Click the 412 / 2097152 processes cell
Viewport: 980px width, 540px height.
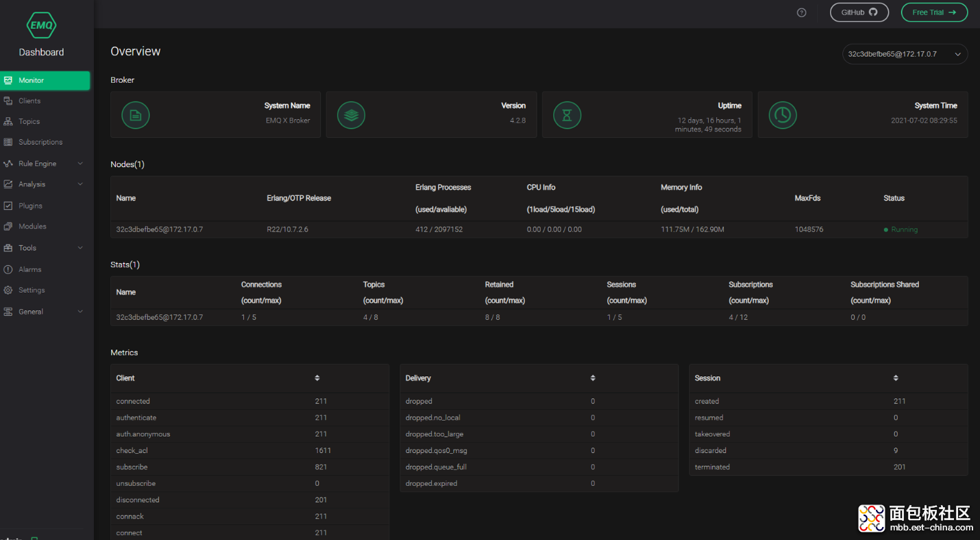439,230
